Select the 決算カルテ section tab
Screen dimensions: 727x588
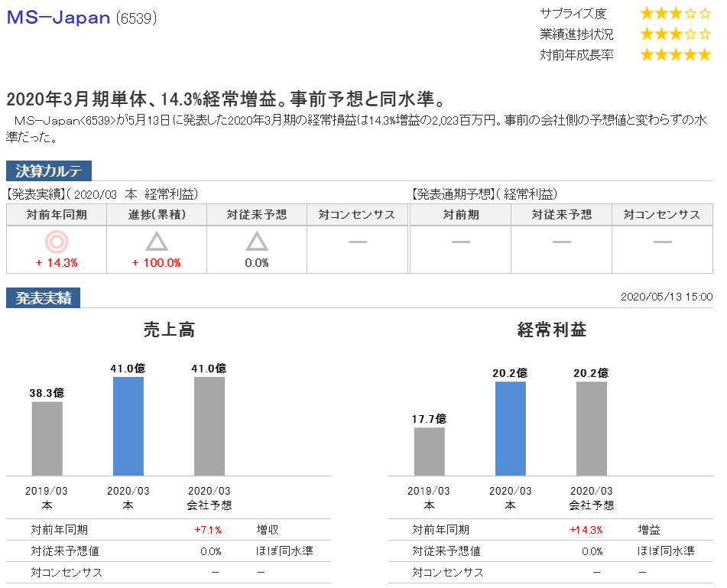[x=49, y=171]
